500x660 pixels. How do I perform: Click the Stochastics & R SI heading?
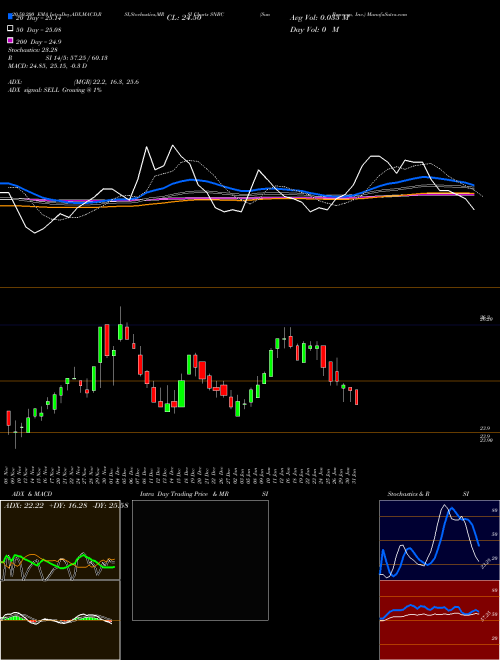[x=428, y=494]
